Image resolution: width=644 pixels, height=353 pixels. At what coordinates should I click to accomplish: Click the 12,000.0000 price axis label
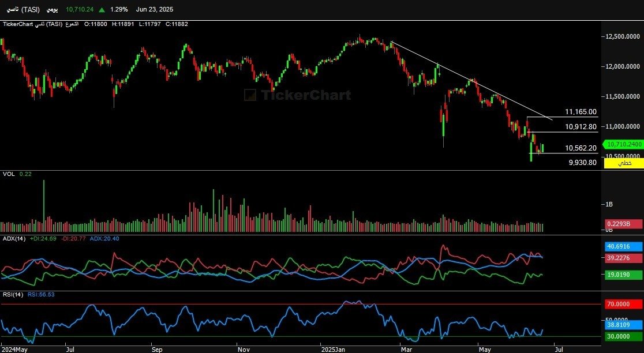coord(623,66)
